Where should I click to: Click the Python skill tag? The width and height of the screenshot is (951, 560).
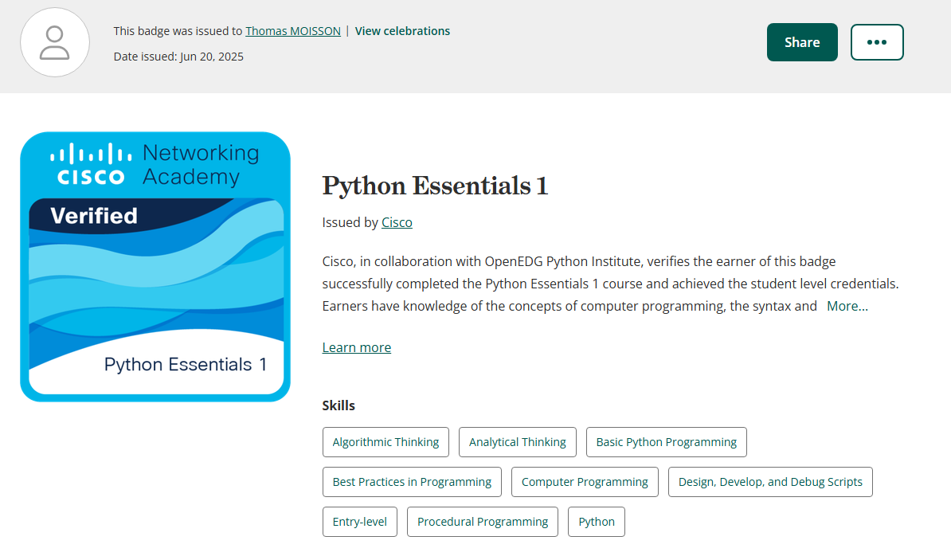tap(596, 522)
